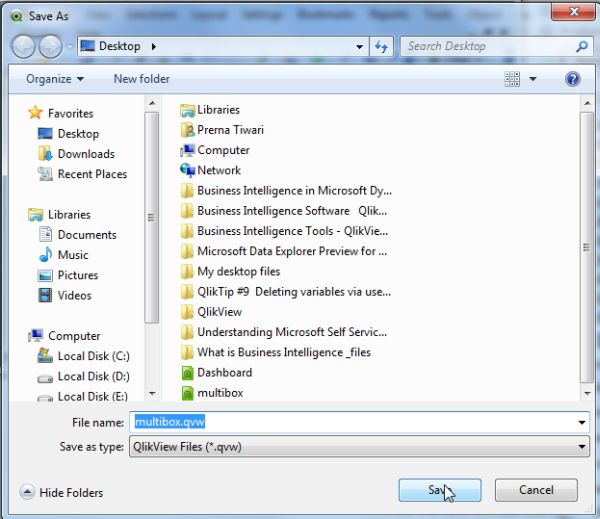Click the Back navigation arrow button
The image size is (600, 519).
point(24,46)
